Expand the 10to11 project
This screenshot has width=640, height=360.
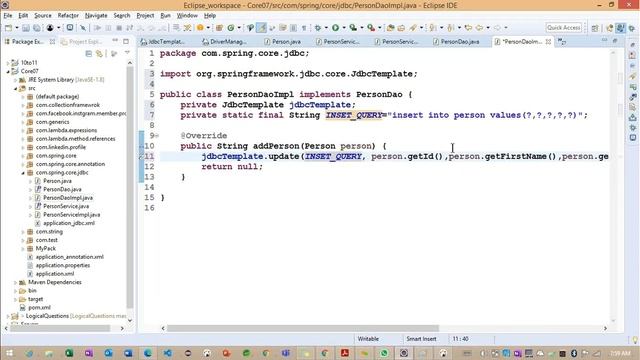click(8, 63)
